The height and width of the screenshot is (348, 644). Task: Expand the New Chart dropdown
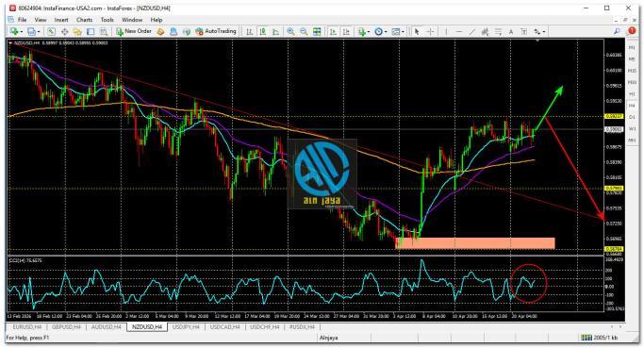[x=21, y=32]
